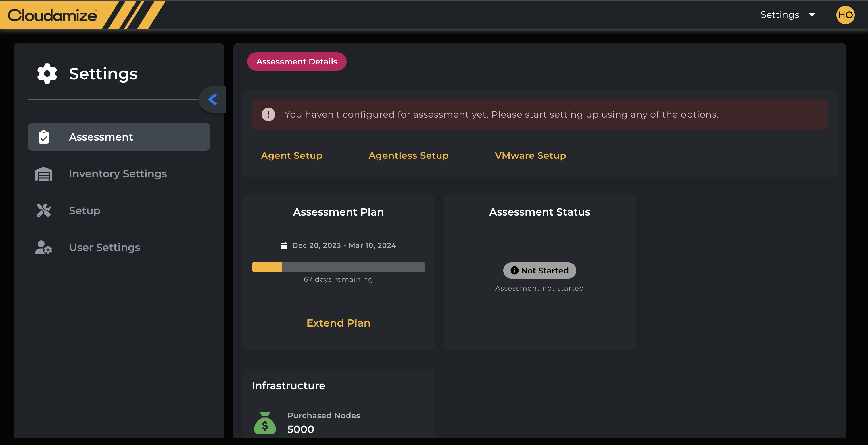Click the calendar icon beside plan dates
This screenshot has width=868, height=445.
(x=284, y=245)
